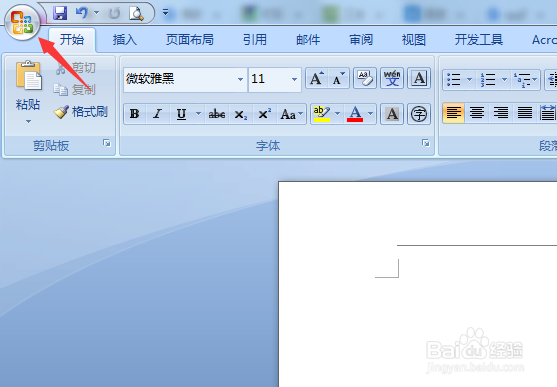Viewport: 557px width, 387px height.
Task: Undo the last action
Action: [x=82, y=14]
